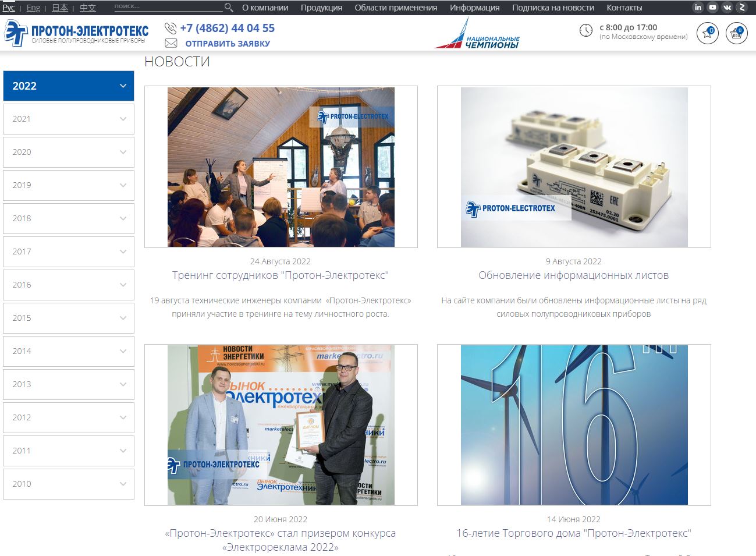Expand the 2019 year section
This screenshot has width=756, height=556.
click(x=69, y=185)
